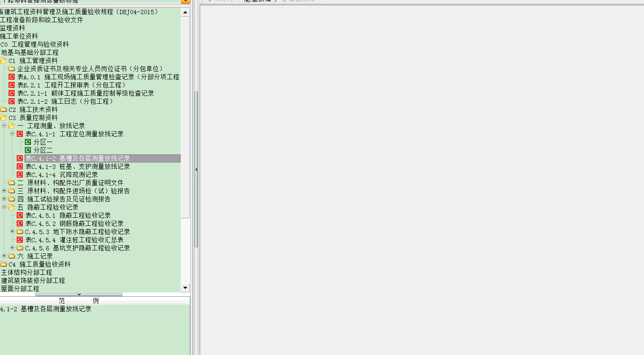This screenshot has width=644, height=355.
Task: Select 表C.4.1-3 桩基、支护测量放线记录
Action: (x=77, y=166)
